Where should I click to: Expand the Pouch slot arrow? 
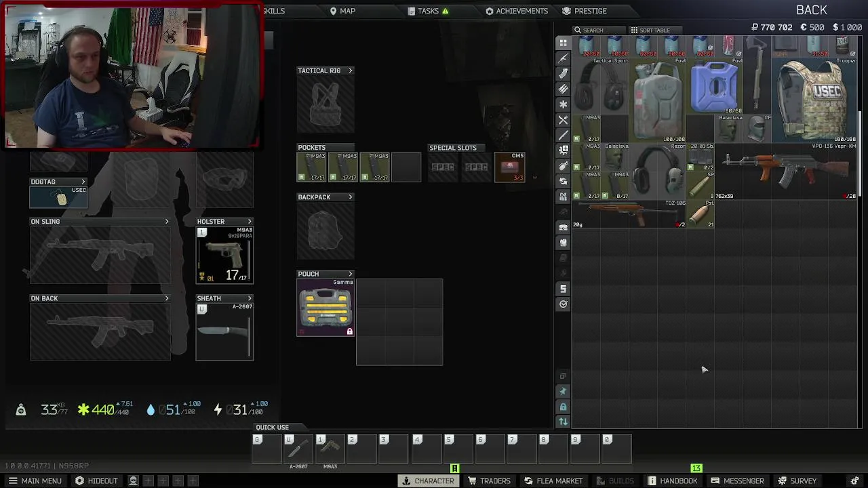pyautogui.click(x=350, y=274)
